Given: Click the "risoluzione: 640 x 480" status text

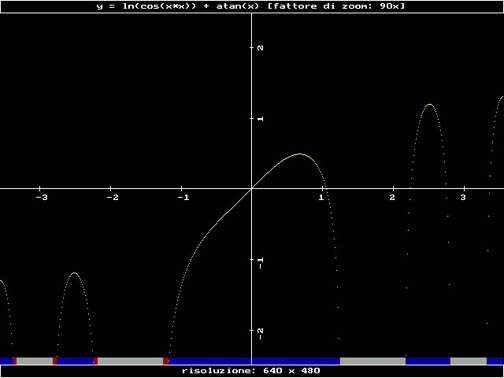Looking at the screenshot, I should tap(251, 371).
